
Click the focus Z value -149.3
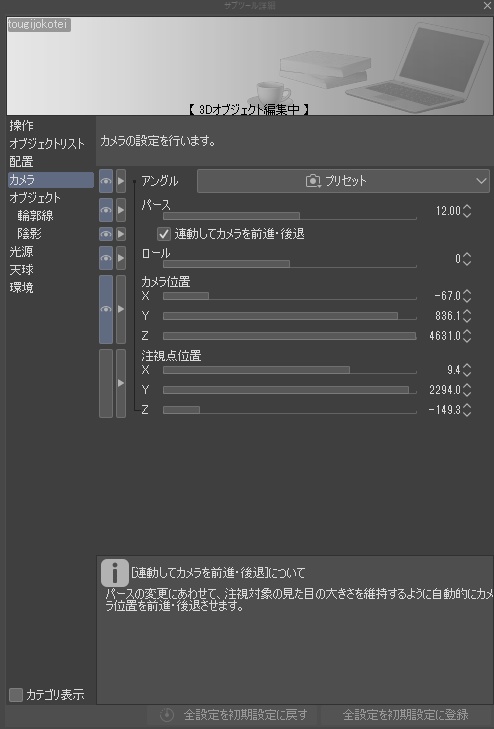tap(444, 410)
